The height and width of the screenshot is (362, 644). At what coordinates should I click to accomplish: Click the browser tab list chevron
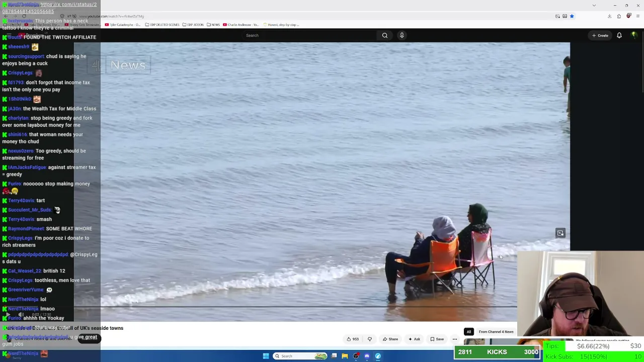coord(594,6)
